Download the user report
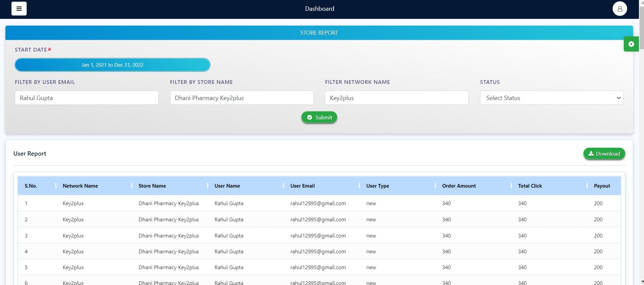Viewport: 644px width, 285px height. 604,154
